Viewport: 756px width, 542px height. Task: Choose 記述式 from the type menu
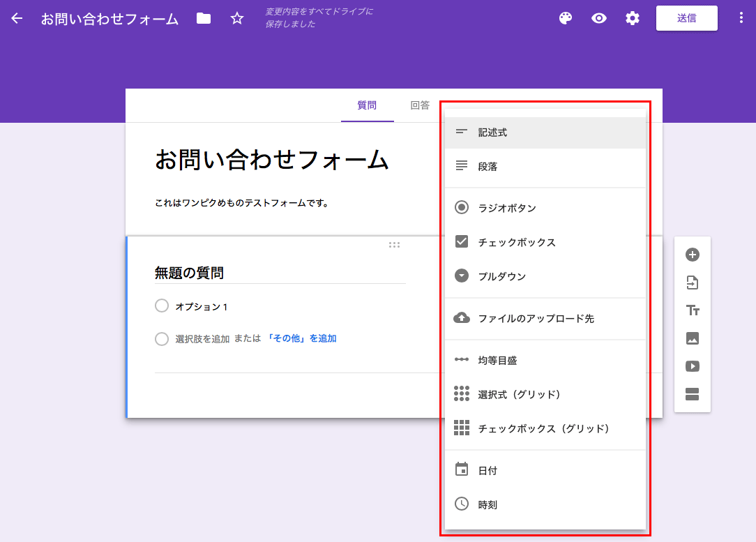pyautogui.click(x=545, y=132)
